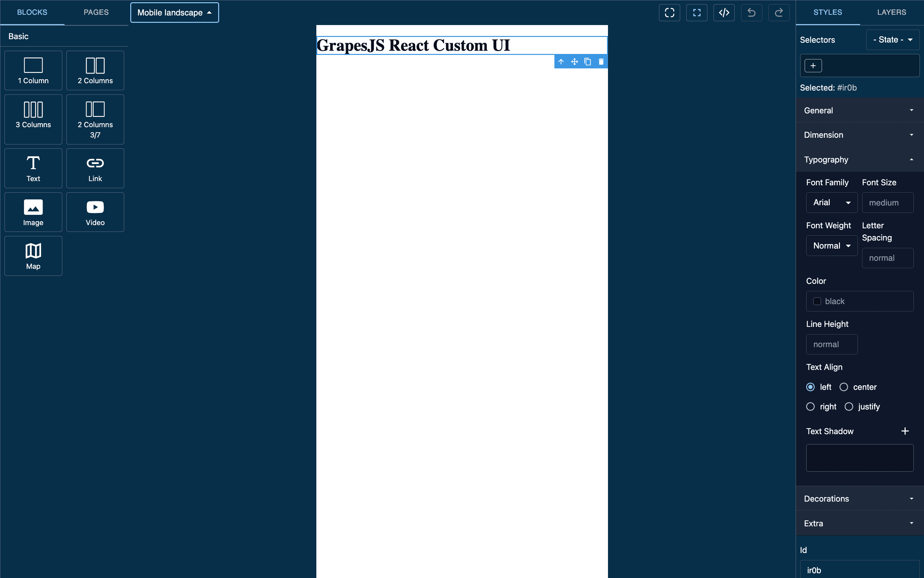Screen dimensions: 924x578
Task: Switch to the Styles tab
Action: pos(828,12)
